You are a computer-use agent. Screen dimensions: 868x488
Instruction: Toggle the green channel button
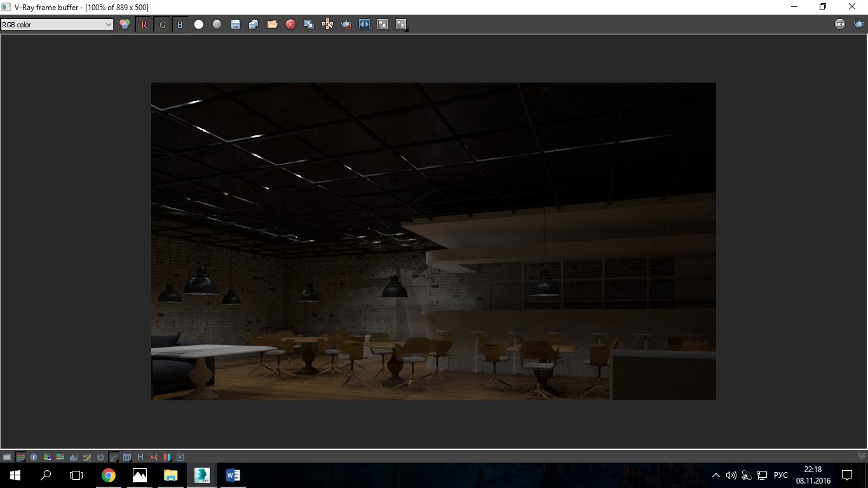(x=162, y=25)
